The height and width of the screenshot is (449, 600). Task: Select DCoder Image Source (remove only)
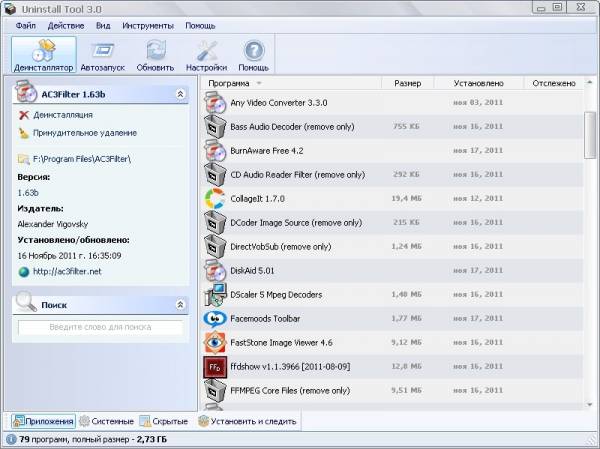(x=392, y=223)
